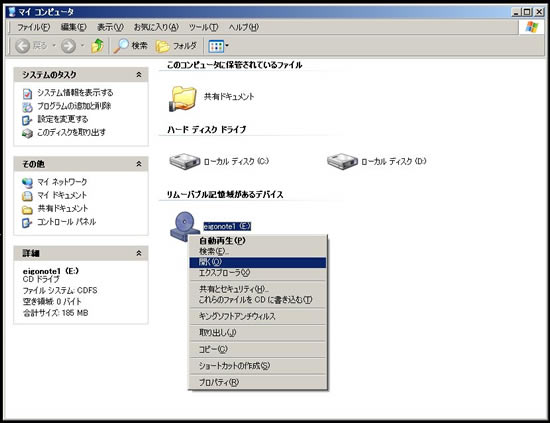Viewport: 550px width, 423px height.
Task: Click the ローカル ディスク (C:) label
Action: [x=236, y=161]
